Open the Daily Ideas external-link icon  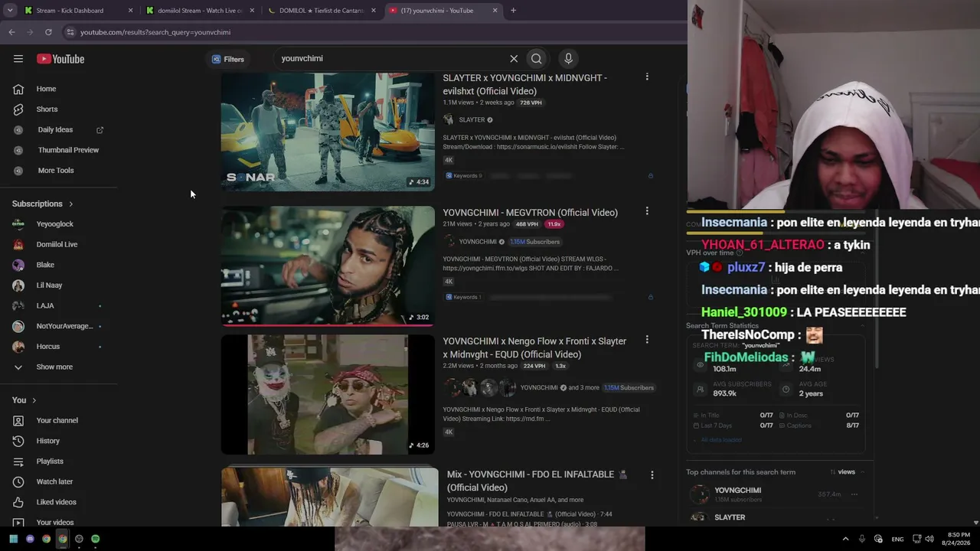point(100,130)
